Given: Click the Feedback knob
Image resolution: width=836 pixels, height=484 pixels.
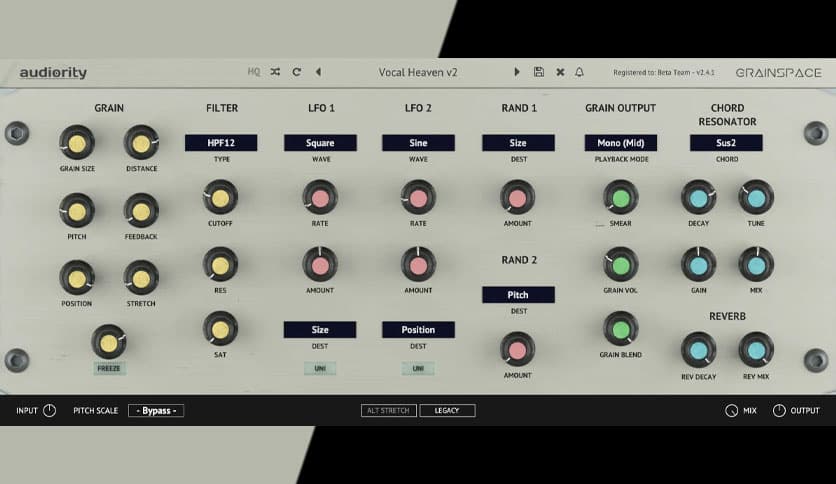Looking at the screenshot, I should (x=141, y=211).
